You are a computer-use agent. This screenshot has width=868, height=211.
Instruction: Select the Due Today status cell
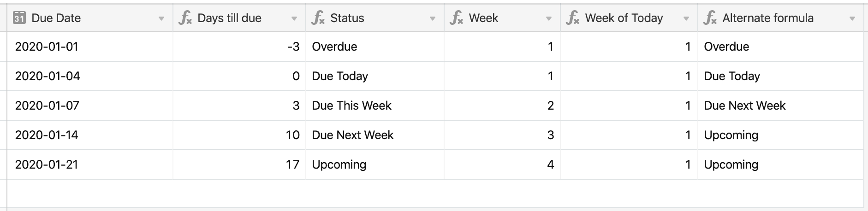tap(375, 76)
